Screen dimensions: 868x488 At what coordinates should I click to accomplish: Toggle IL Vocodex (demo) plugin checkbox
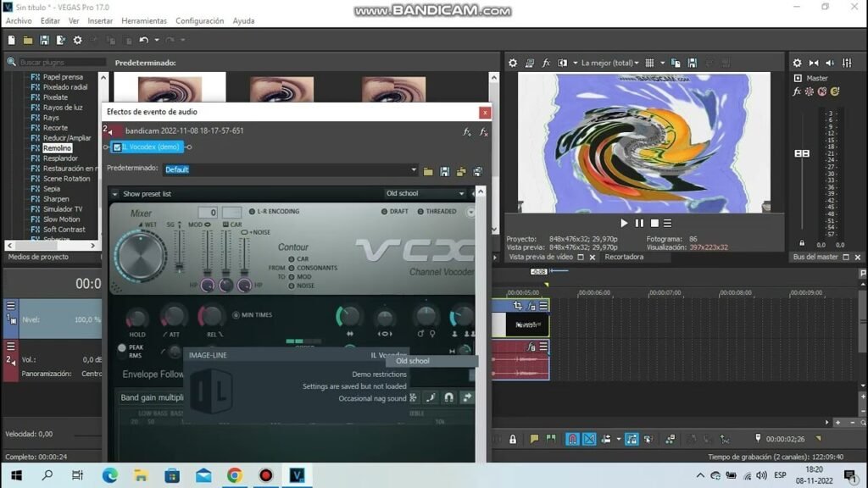(117, 147)
